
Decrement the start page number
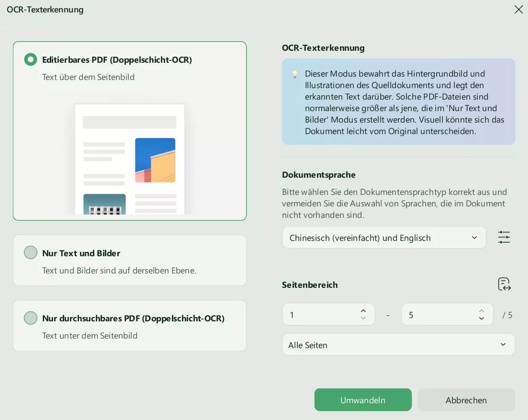tap(363, 318)
